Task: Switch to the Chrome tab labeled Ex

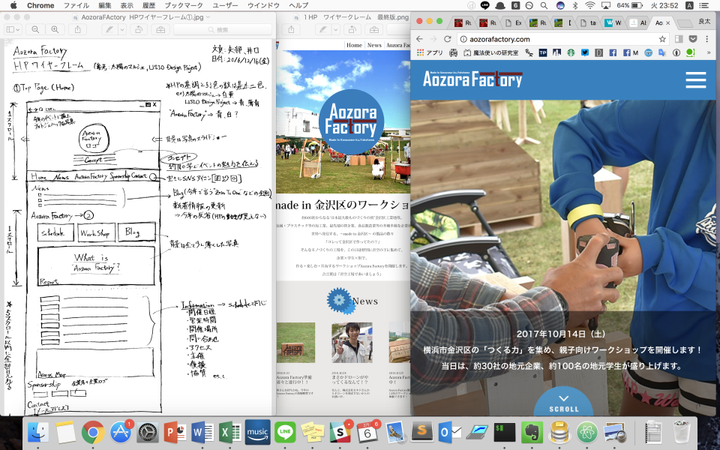Action: click(513, 22)
